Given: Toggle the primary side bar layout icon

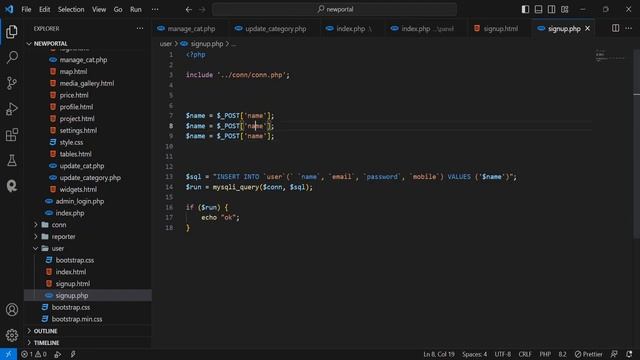Looking at the screenshot, I should pos(525,9).
